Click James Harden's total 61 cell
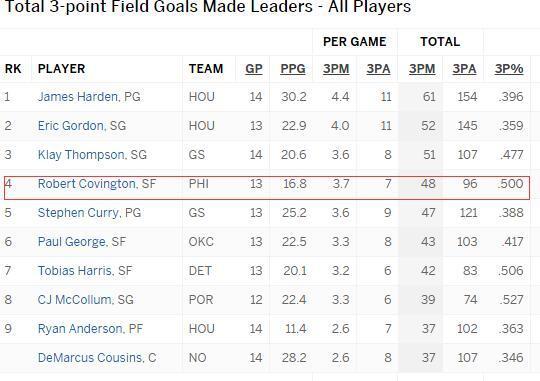Screen dimensions: 540x381 [429, 97]
